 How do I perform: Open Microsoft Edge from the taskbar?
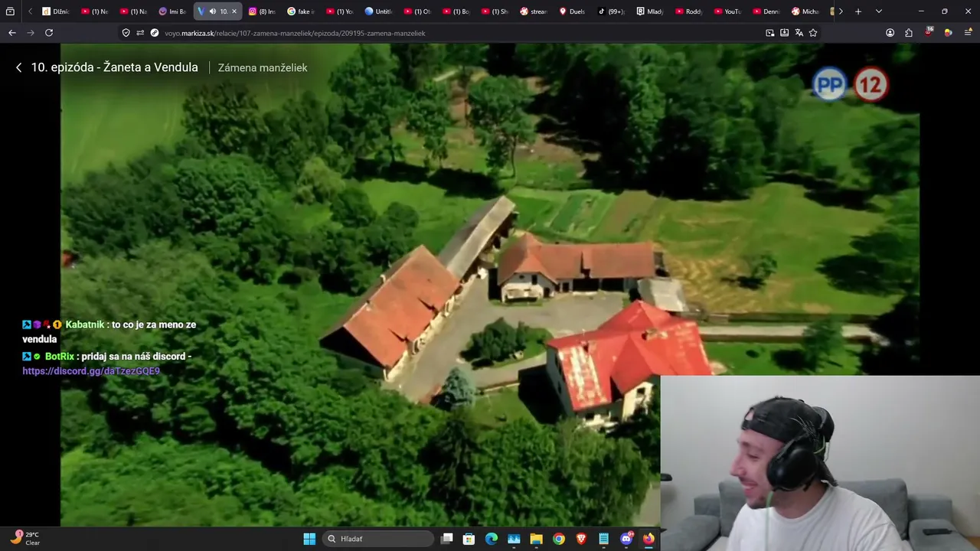[x=492, y=539]
